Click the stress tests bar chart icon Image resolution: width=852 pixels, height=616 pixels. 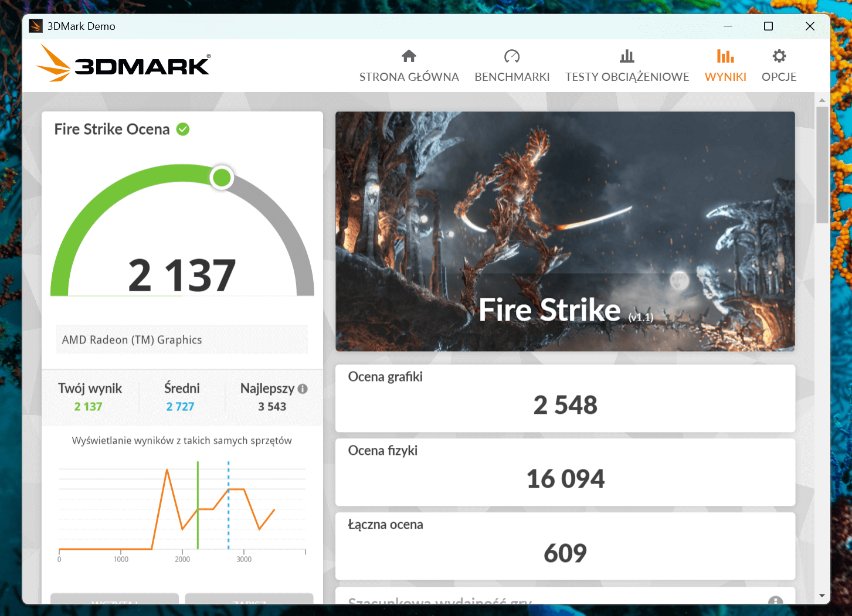tap(627, 56)
